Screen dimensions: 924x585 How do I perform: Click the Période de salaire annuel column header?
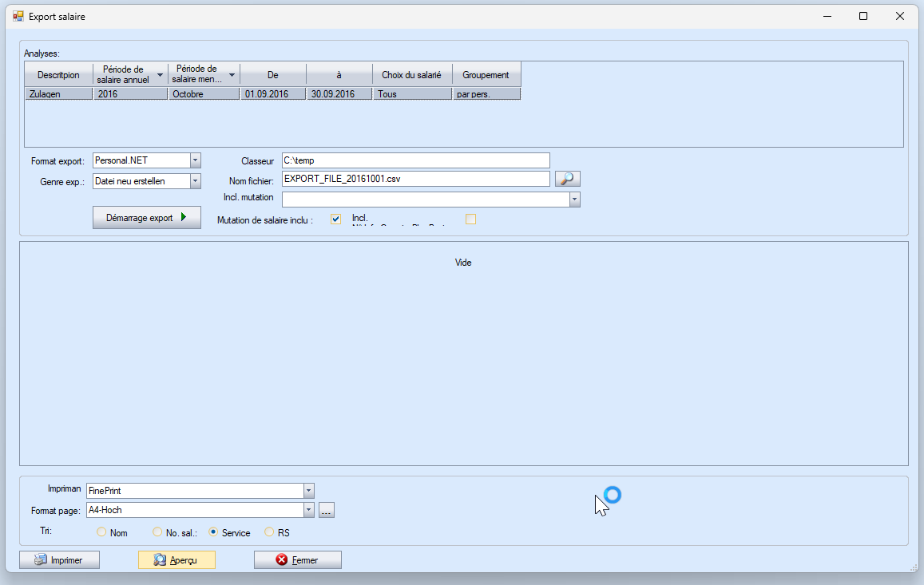[129, 74]
